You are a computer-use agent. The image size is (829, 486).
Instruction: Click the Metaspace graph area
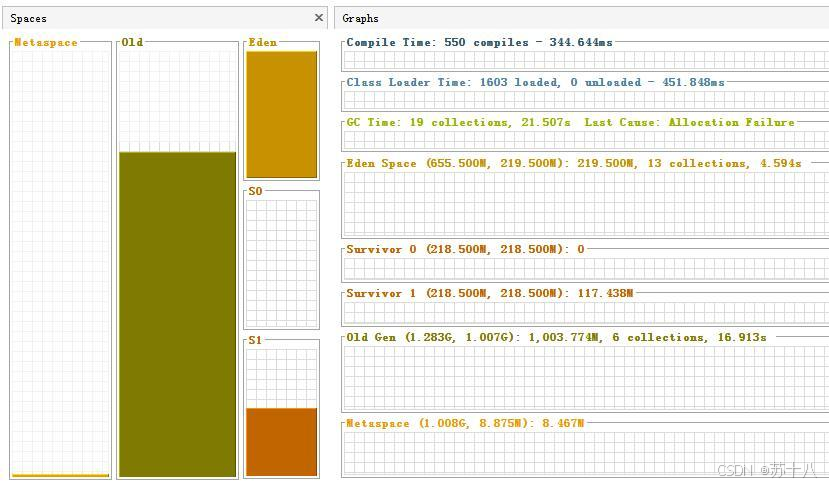pyautogui.click(x=586, y=454)
